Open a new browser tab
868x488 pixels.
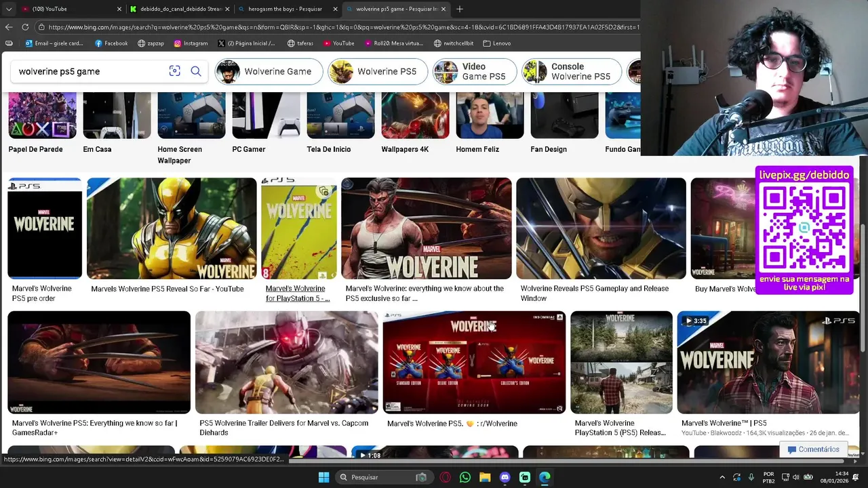(x=460, y=9)
